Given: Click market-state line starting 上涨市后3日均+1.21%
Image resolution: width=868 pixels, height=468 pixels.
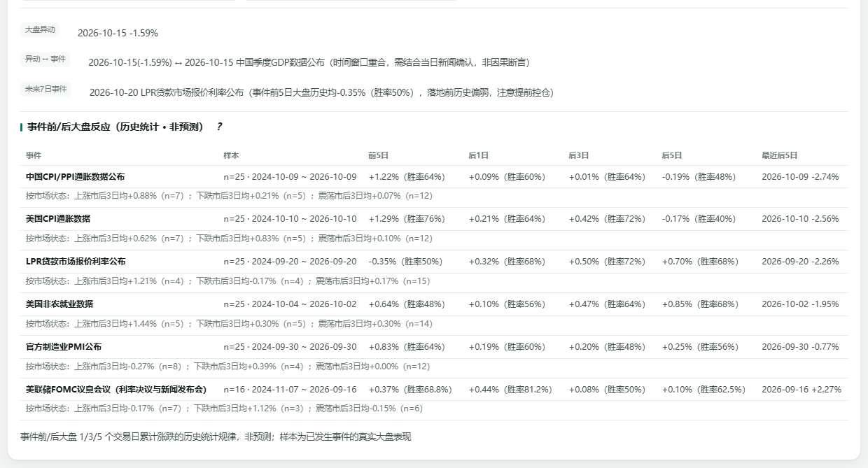Looking at the screenshot, I should point(228,281).
